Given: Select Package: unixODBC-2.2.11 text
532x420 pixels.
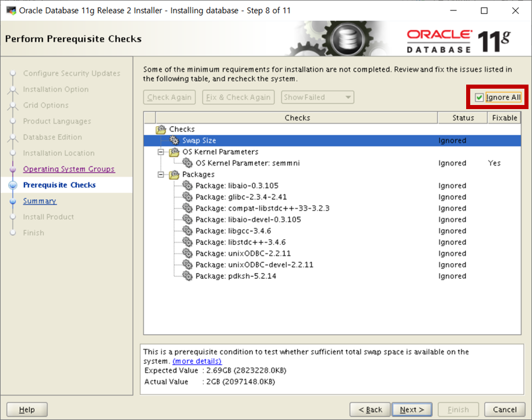Looking at the screenshot, I should point(243,253).
